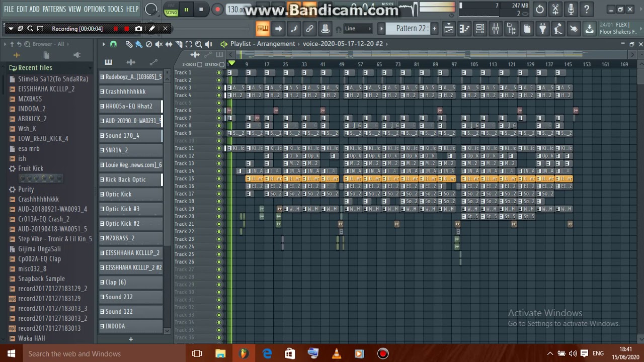Open the Piano roll view icon
This screenshot has height=362, width=644.
(x=464, y=29)
